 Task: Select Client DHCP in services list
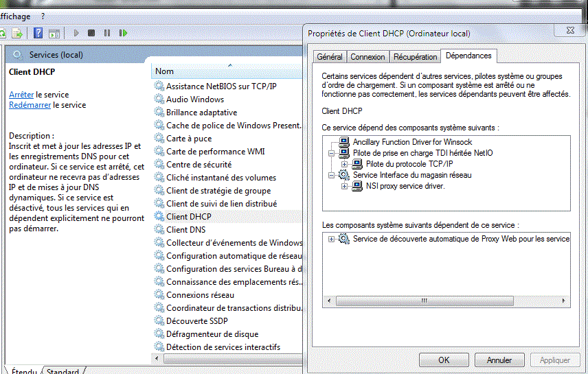(227, 216)
